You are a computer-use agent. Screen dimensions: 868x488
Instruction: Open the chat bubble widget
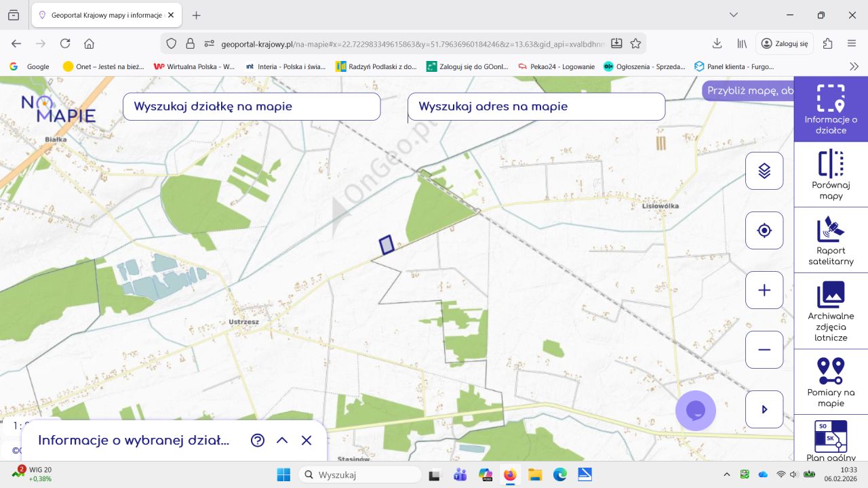[x=696, y=411]
